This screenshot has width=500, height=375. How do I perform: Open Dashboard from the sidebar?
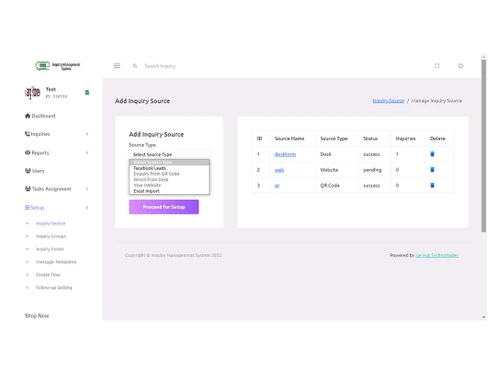(x=40, y=116)
